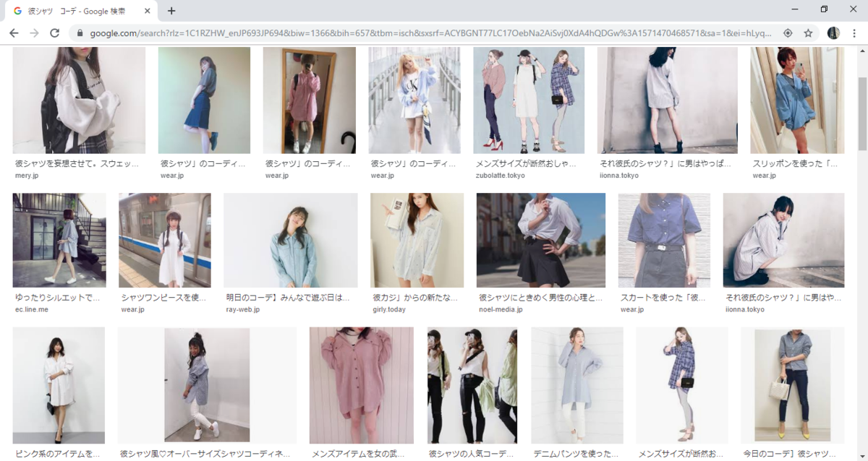Click the caption ゆったりシルエットで…

(x=58, y=298)
